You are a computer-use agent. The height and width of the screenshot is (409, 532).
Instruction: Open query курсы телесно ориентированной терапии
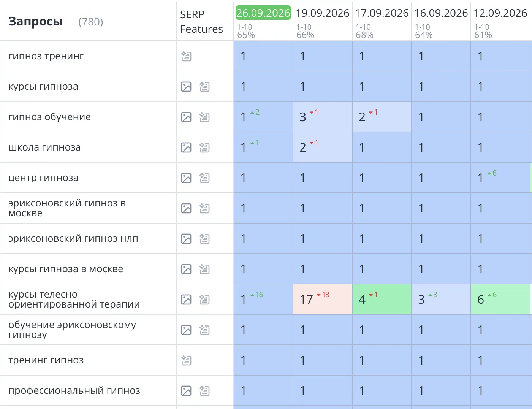click(x=74, y=300)
